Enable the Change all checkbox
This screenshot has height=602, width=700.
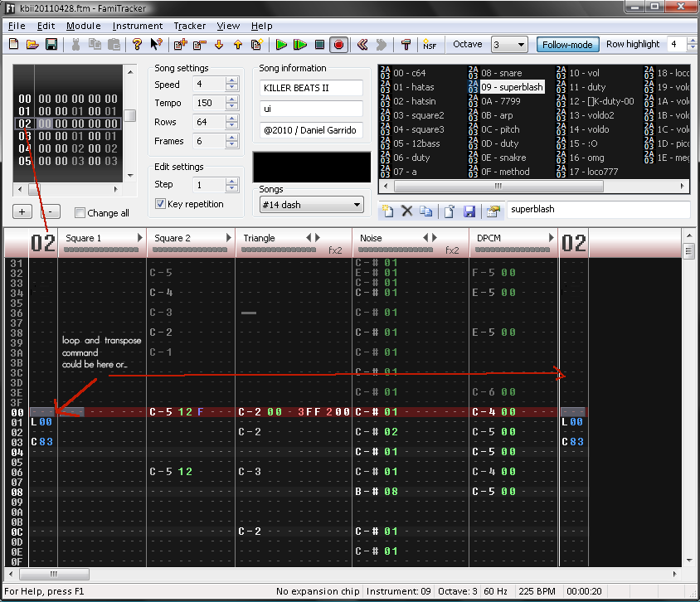[80, 213]
